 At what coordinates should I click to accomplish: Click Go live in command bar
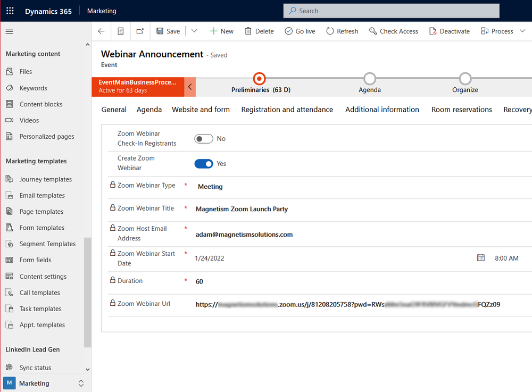pyautogui.click(x=300, y=31)
